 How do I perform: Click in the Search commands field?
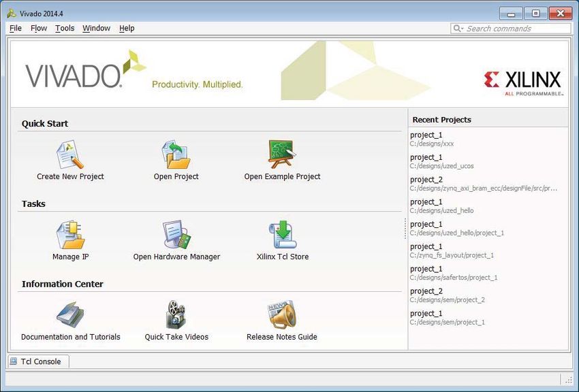coord(511,29)
